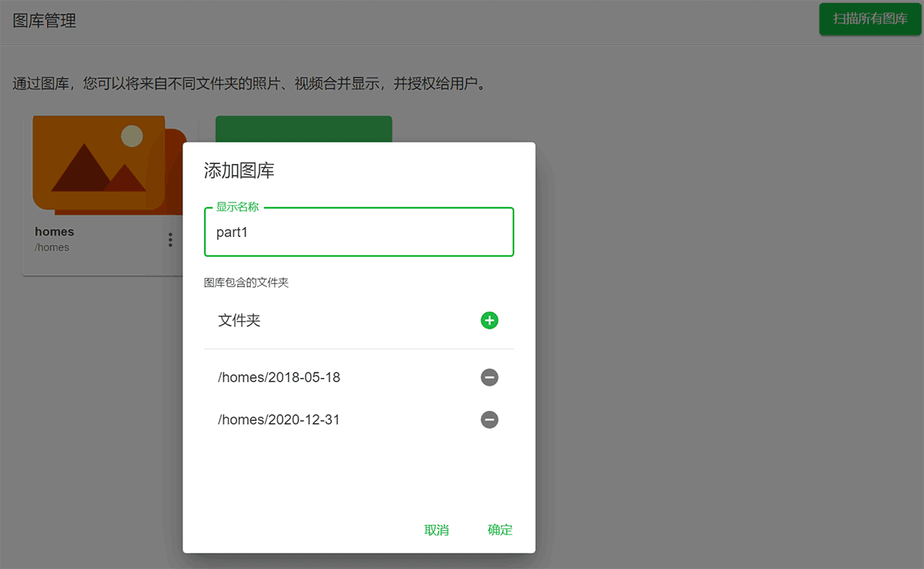Click the /homes path under gallery name

point(52,247)
